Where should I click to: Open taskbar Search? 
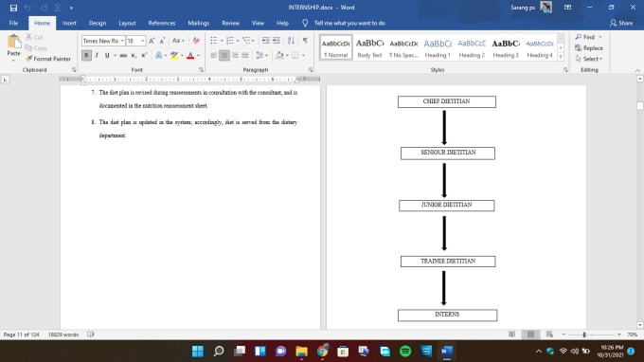tap(219, 352)
